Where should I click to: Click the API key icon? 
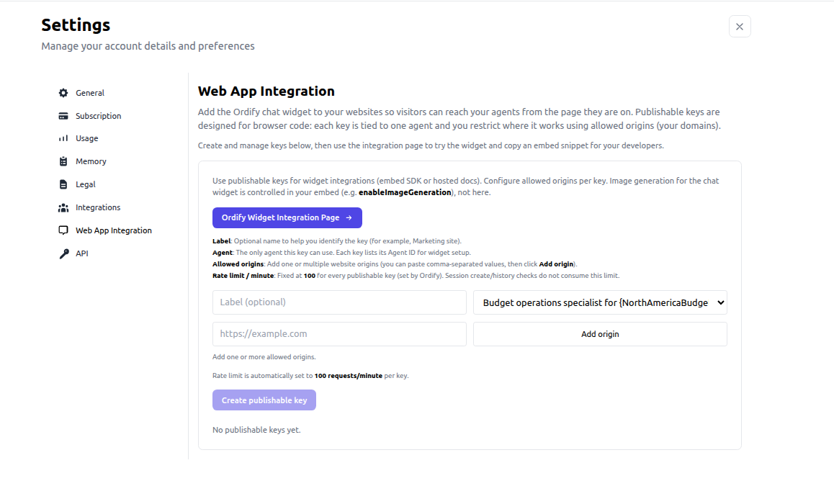[x=64, y=253]
